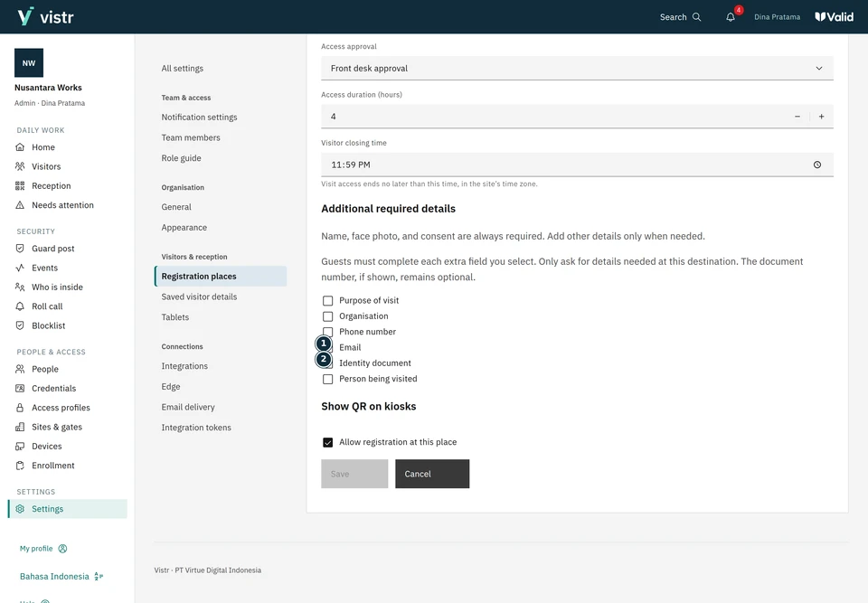
Task: Click the Events activity icon
Action: 20,268
